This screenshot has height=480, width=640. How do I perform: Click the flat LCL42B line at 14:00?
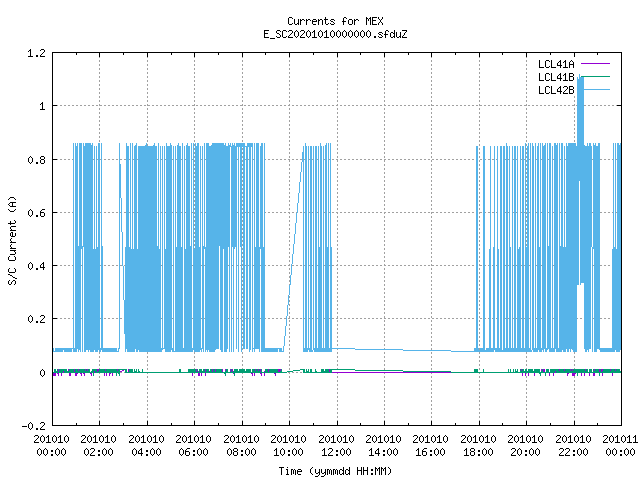click(x=384, y=349)
